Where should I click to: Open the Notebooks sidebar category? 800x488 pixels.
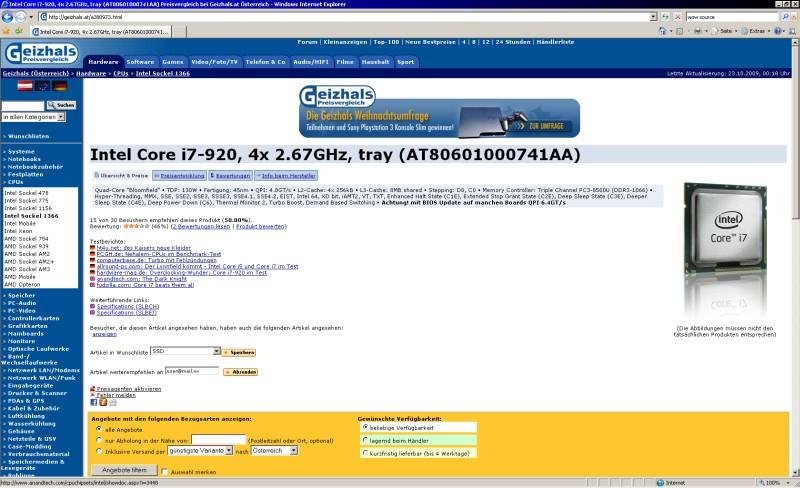[x=24, y=159]
